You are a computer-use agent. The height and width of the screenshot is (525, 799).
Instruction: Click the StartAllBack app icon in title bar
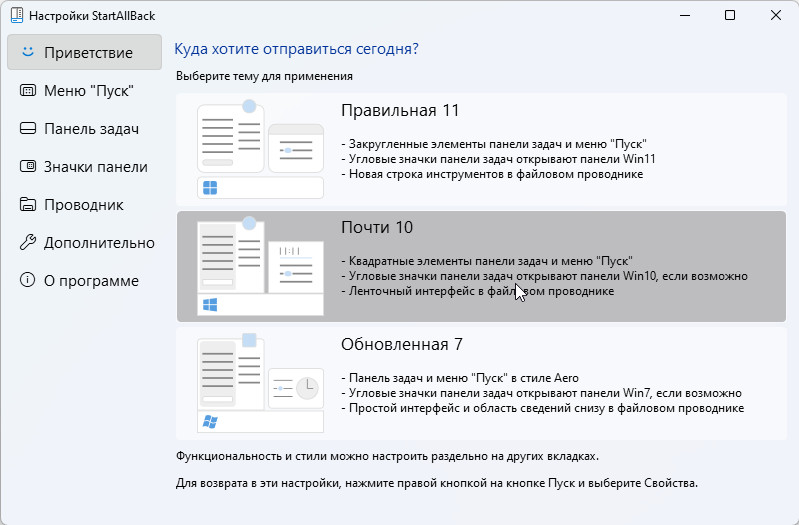(x=17, y=15)
